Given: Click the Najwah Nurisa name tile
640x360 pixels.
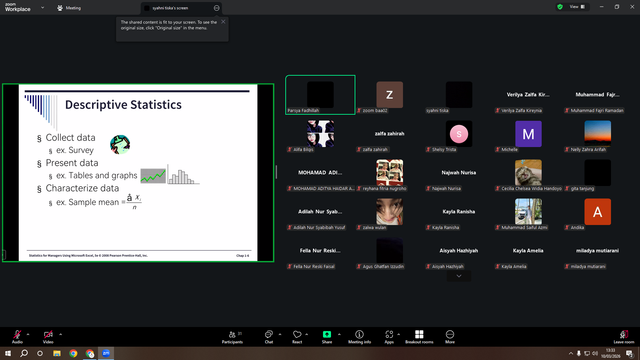Looking at the screenshot, I should (459, 173).
